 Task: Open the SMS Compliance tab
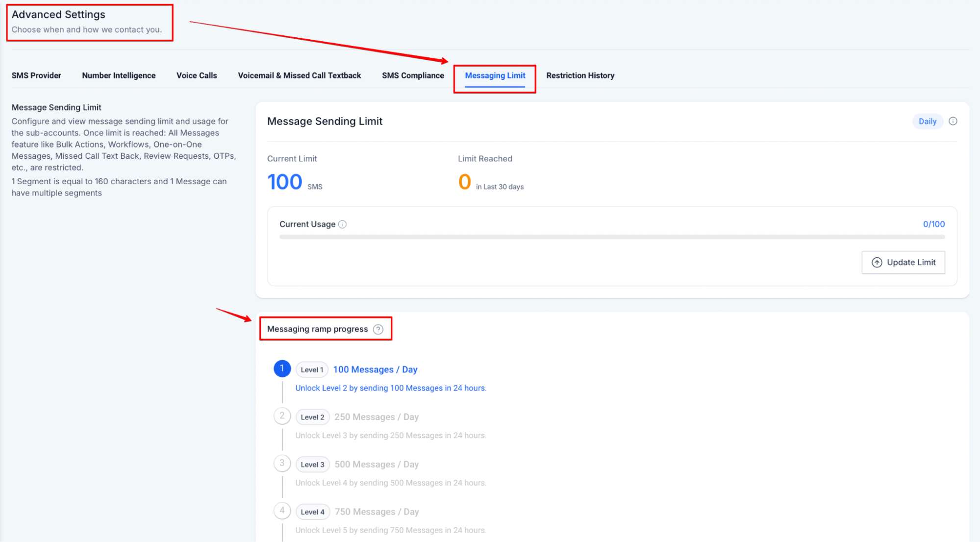click(x=413, y=75)
